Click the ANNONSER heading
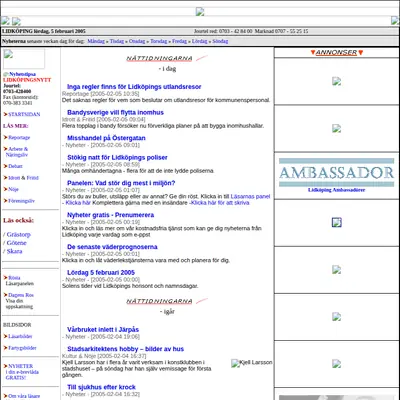The height and width of the screenshot is (400, 400). coord(336,52)
